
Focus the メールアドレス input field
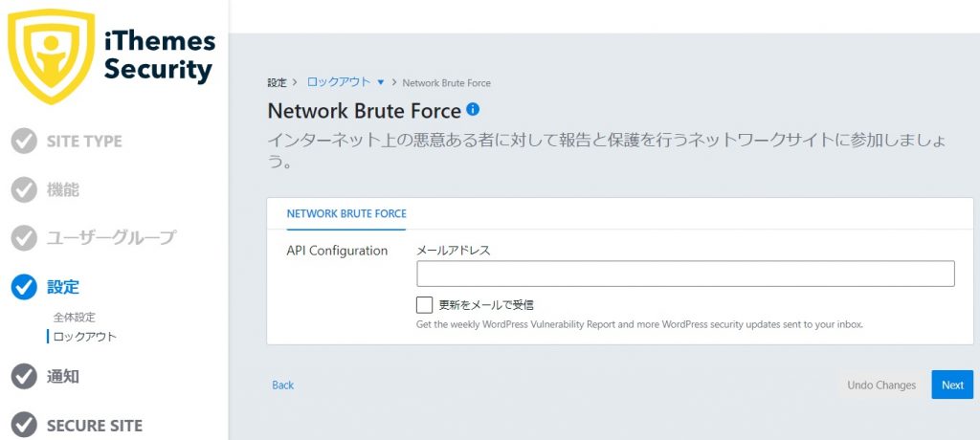(685, 274)
